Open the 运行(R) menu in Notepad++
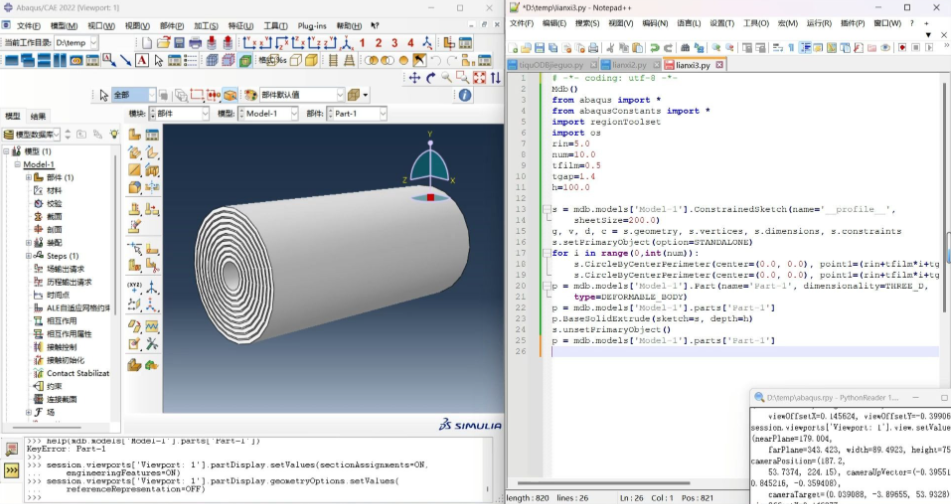The height and width of the screenshot is (504, 951). pos(819,24)
